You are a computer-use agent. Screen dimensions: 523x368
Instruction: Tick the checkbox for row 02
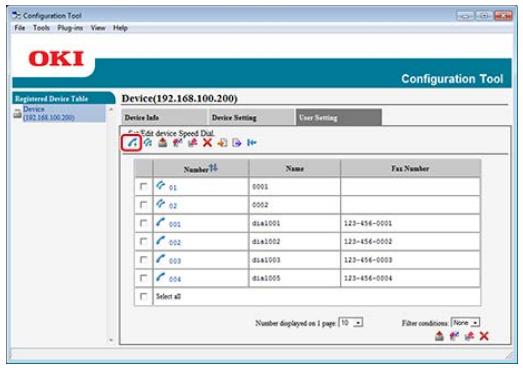pos(143,205)
